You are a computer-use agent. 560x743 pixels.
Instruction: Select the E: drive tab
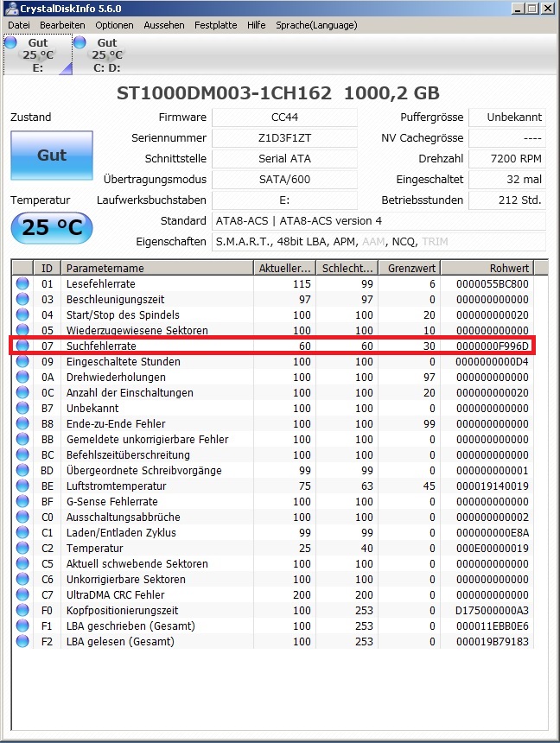coord(38,55)
